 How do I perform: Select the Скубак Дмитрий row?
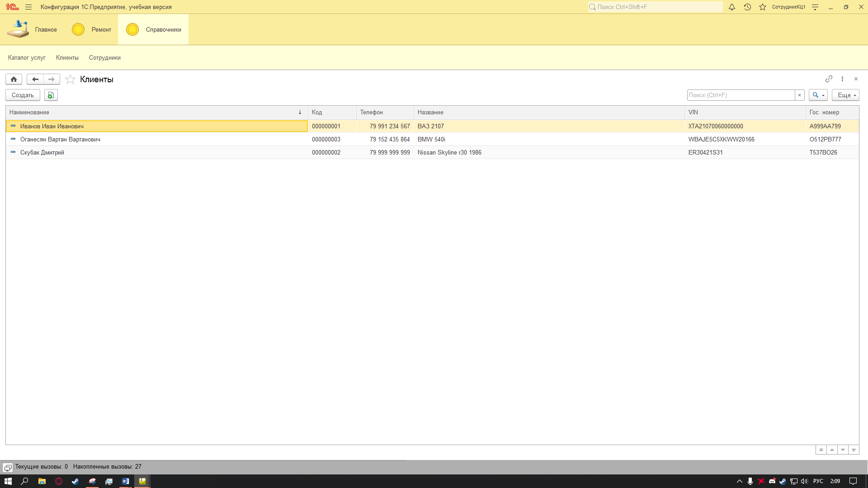(x=432, y=153)
